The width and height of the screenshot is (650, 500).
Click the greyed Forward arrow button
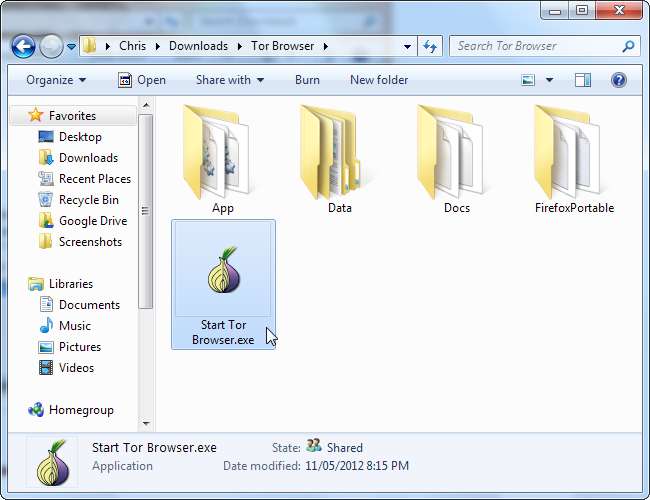pos(51,46)
